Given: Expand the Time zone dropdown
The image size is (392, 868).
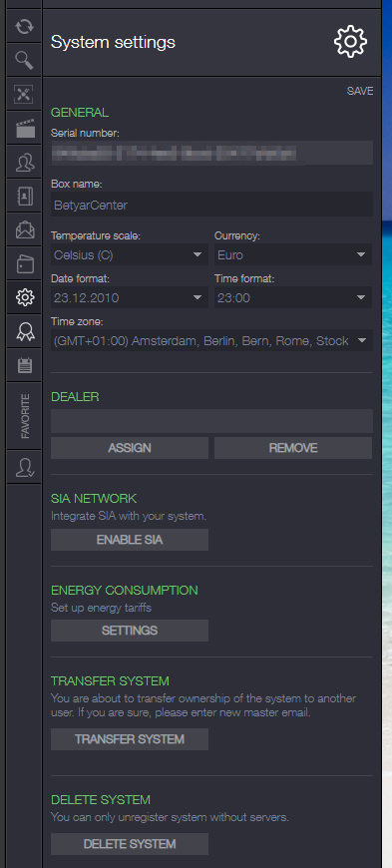Looking at the screenshot, I should (211, 340).
